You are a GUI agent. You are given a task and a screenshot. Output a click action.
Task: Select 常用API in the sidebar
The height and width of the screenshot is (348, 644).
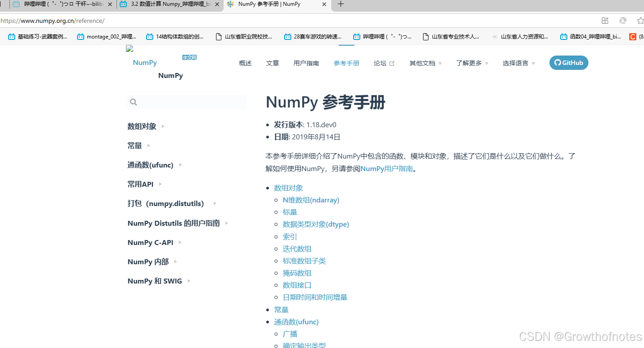140,184
